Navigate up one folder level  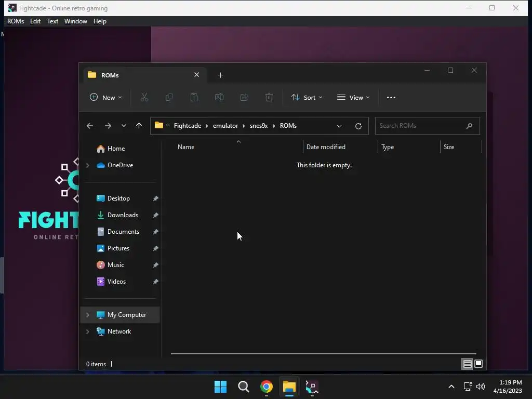tap(139, 126)
